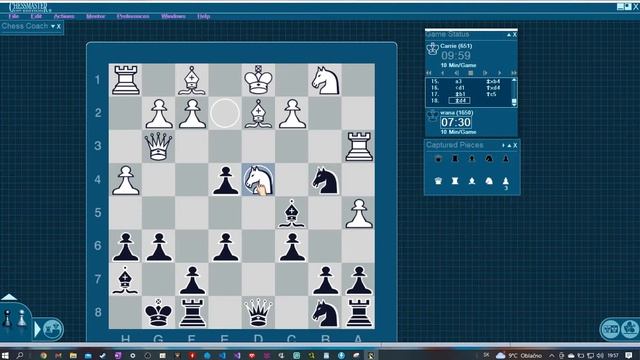The height and width of the screenshot is (360, 640).
Task: Select move 15 'a3' in move list
Action: (459, 82)
